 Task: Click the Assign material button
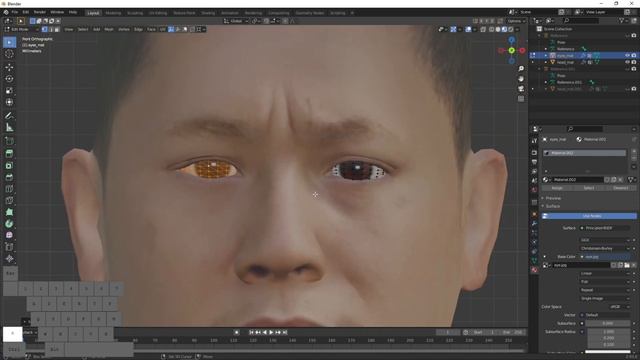pyautogui.click(x=557, y=188)
